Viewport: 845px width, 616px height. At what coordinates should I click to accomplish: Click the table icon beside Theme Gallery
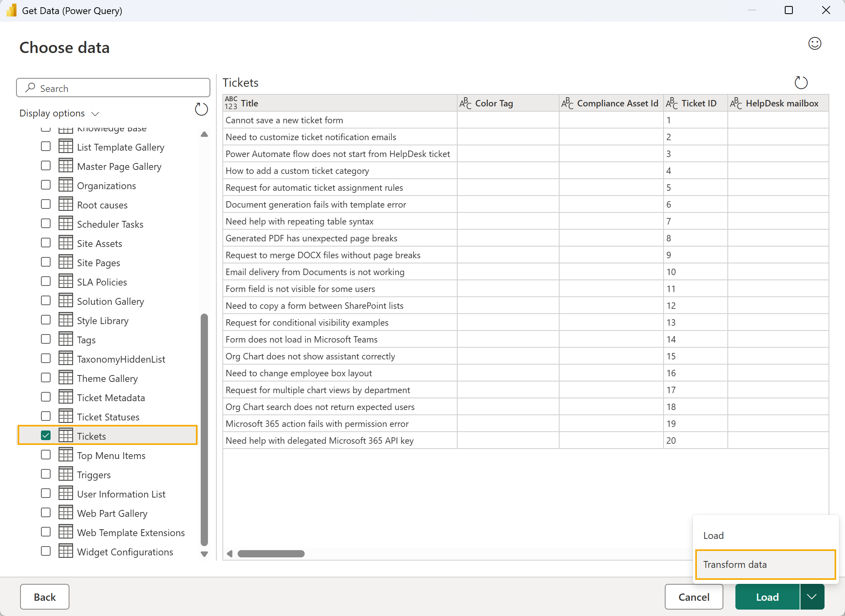coord(66,378)
